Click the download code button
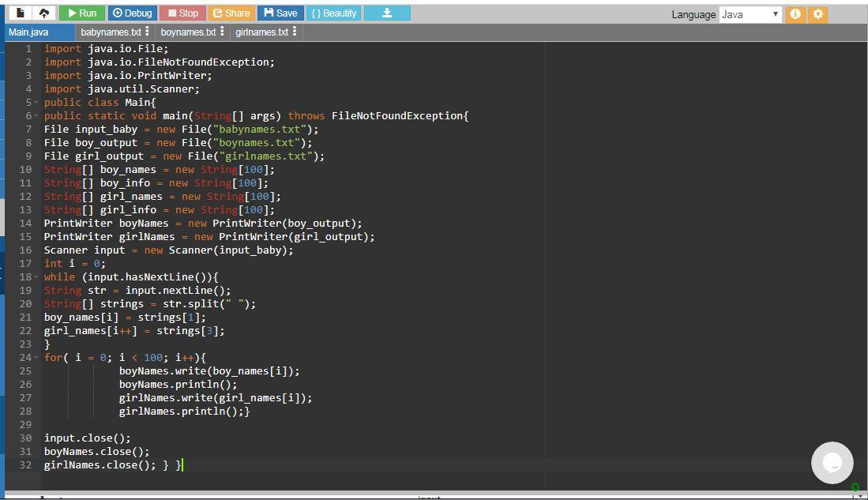 coord(387,13)
